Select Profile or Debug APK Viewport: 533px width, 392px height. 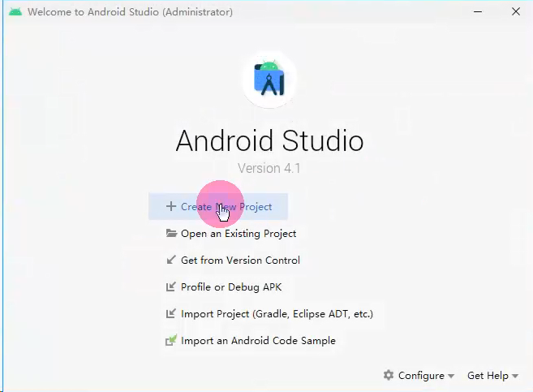click(224, 287)
